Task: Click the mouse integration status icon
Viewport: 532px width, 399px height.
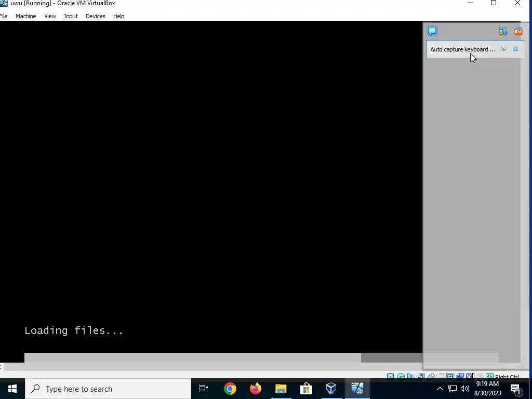Action: click(480, 376)
